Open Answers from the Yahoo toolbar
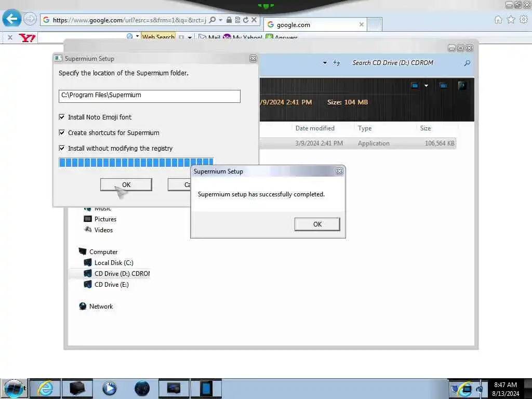Image resolution: width=532 pixels, height=399 pixels. point(282,37)
